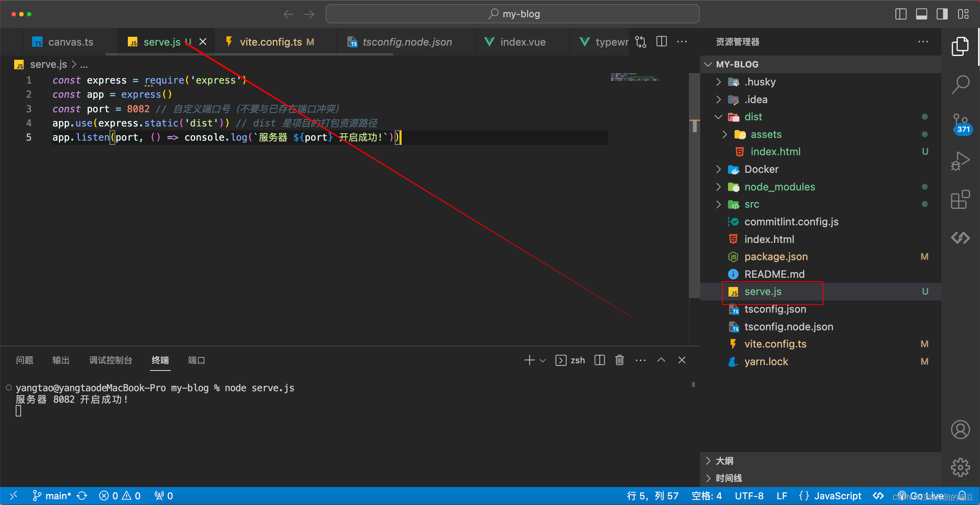Screen dimensions: 980x505
Task: Split the editor to the right
Action: point(661,41)
